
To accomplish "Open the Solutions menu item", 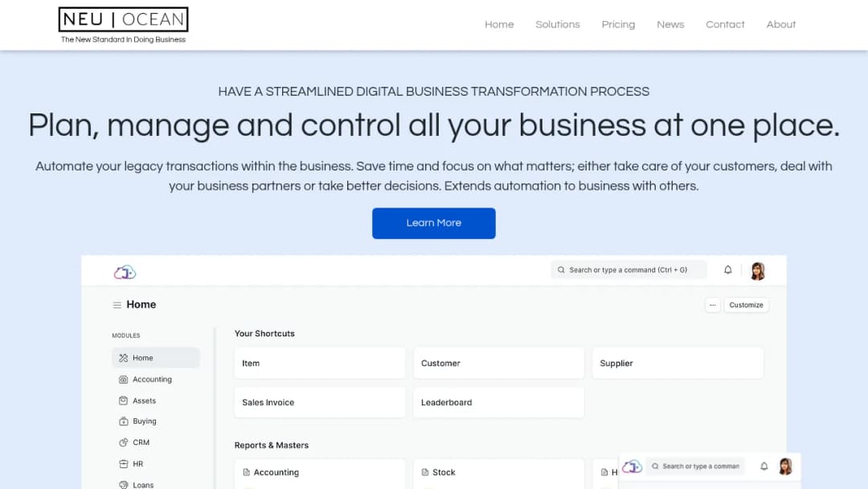I will 557,24.
